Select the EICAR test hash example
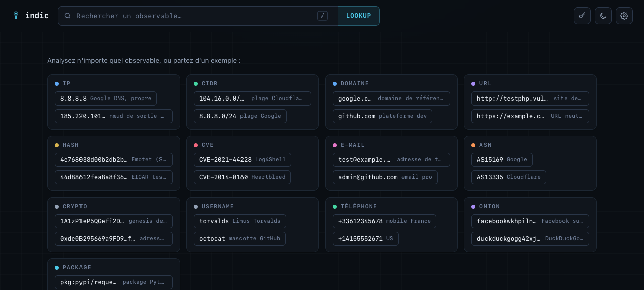The width and height of the screenshot is (644, 290). click(114, 177)
